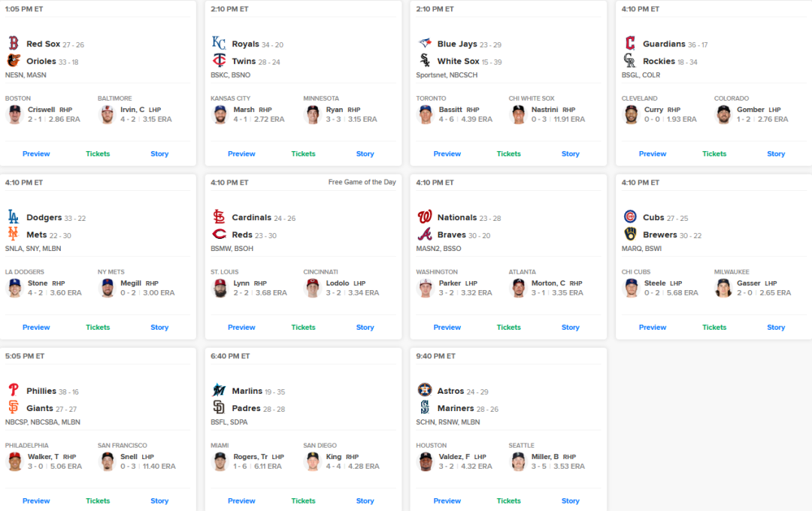Open pitcher Lodolo's headshot

[313, 288]
